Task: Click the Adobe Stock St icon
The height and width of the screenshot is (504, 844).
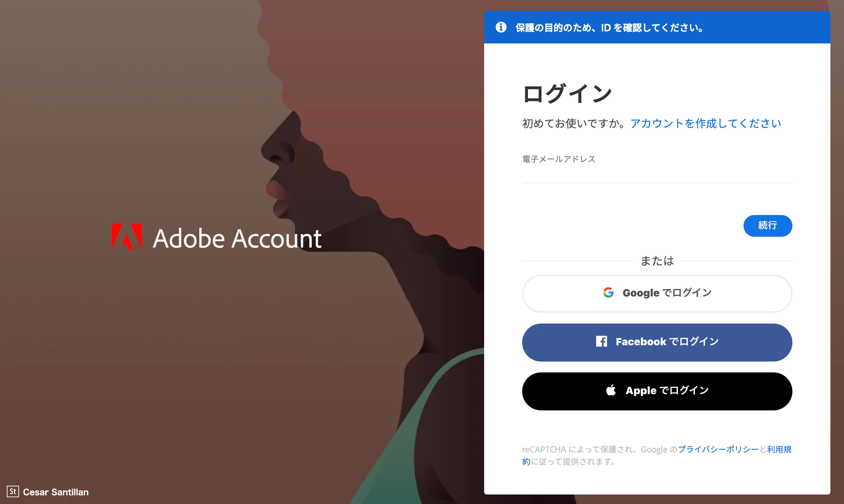Action: tap(13, 491)
